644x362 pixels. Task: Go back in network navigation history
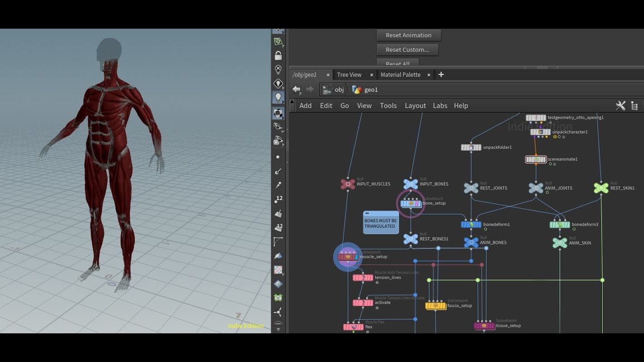point(296,89)
